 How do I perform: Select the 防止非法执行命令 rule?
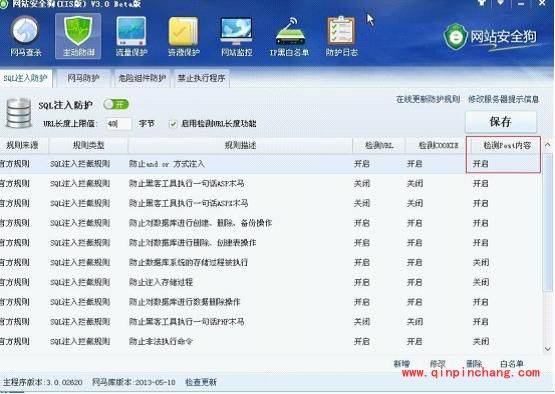[271, 342]
